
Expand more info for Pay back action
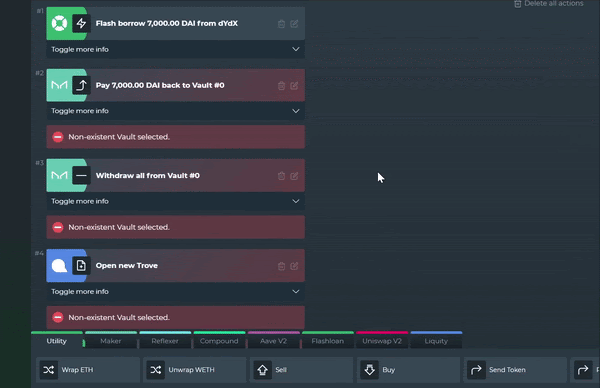coord(176,111)
